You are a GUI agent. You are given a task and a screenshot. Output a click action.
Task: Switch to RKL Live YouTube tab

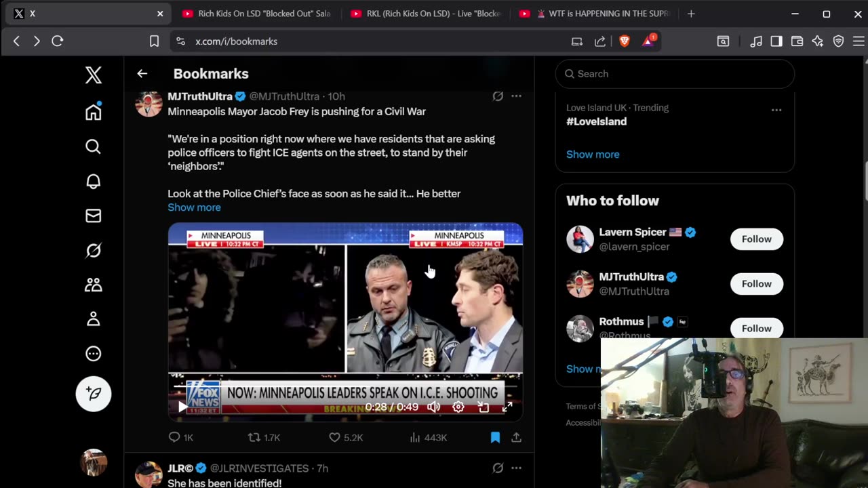pos(425,14)
